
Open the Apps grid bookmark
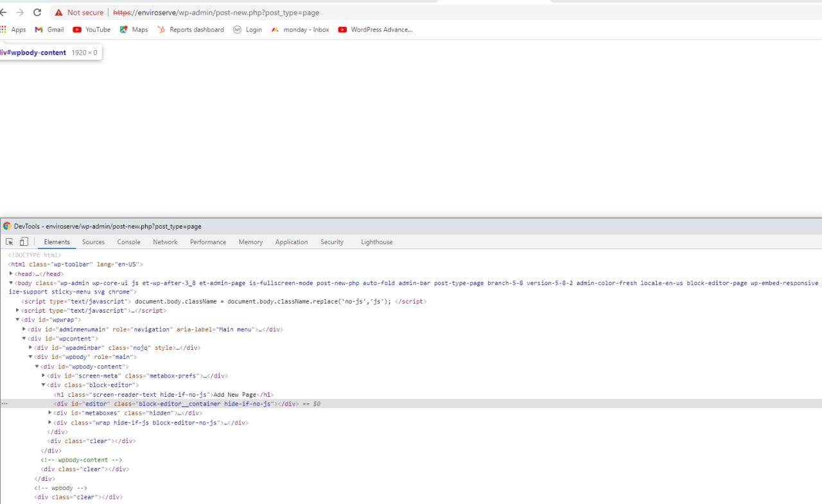click(x=13, y=30)
